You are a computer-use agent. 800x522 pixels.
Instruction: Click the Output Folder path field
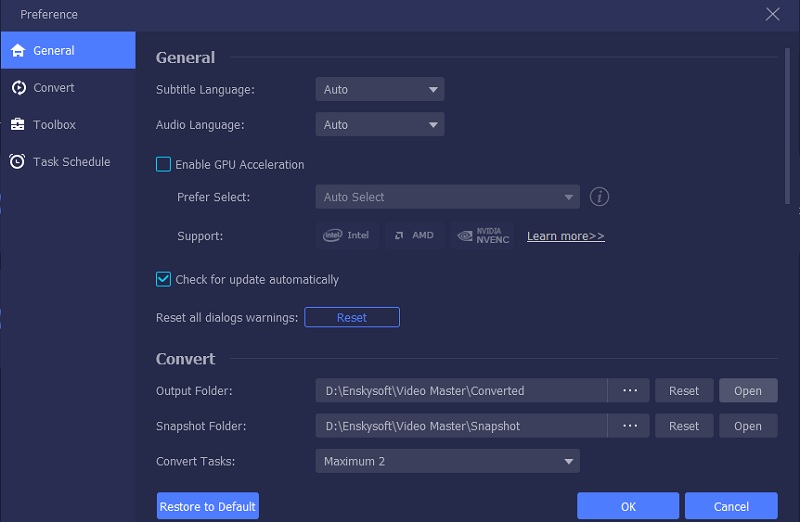(461, 391)
